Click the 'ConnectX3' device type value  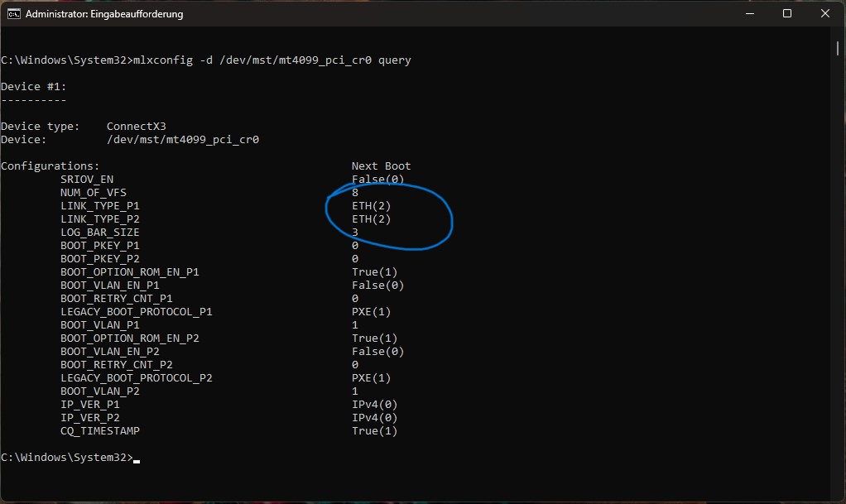[136, 127]
